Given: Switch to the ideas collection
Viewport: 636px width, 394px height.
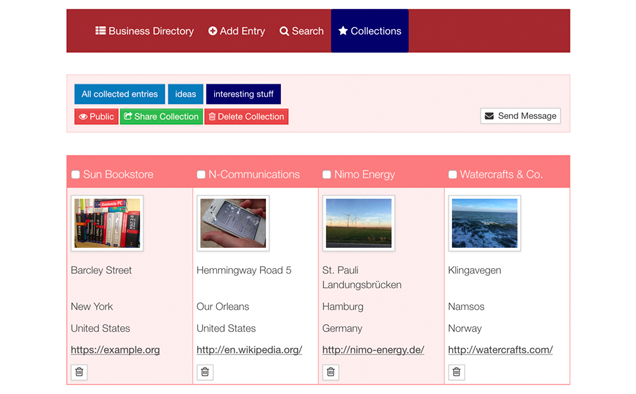Looking at the screenshot, I should (185, 94).
